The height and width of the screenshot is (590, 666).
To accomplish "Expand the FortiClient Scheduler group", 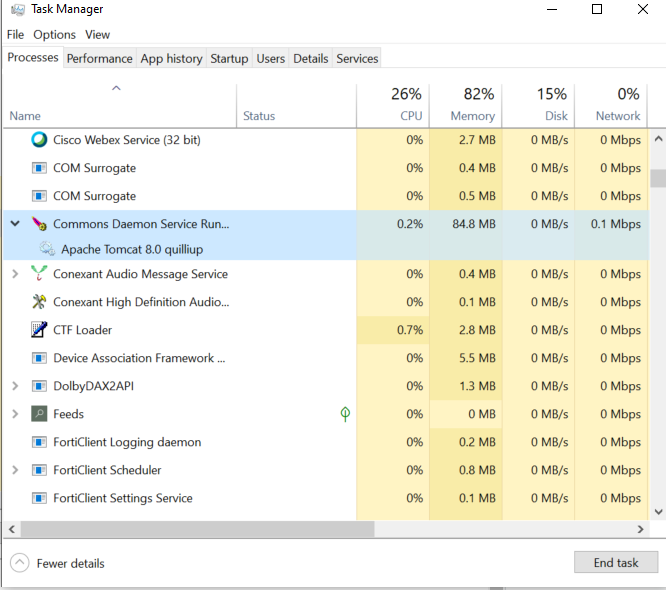I will 15,470.
